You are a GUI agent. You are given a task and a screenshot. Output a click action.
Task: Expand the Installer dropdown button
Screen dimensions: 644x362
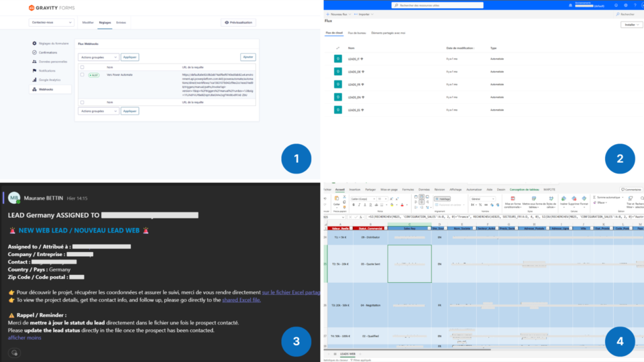tap(632, 25)
